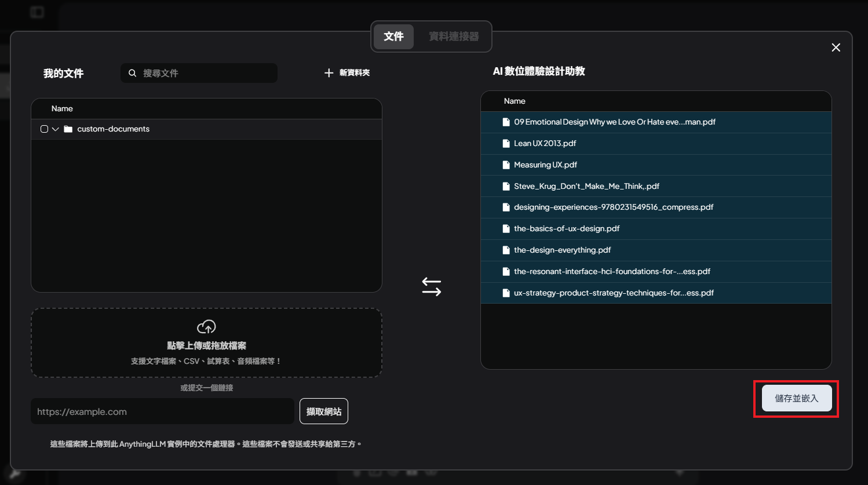This screenshot has height=485, width=868.
Task: Click the custom-documents folder icon
Action: (x=68, y=129)
